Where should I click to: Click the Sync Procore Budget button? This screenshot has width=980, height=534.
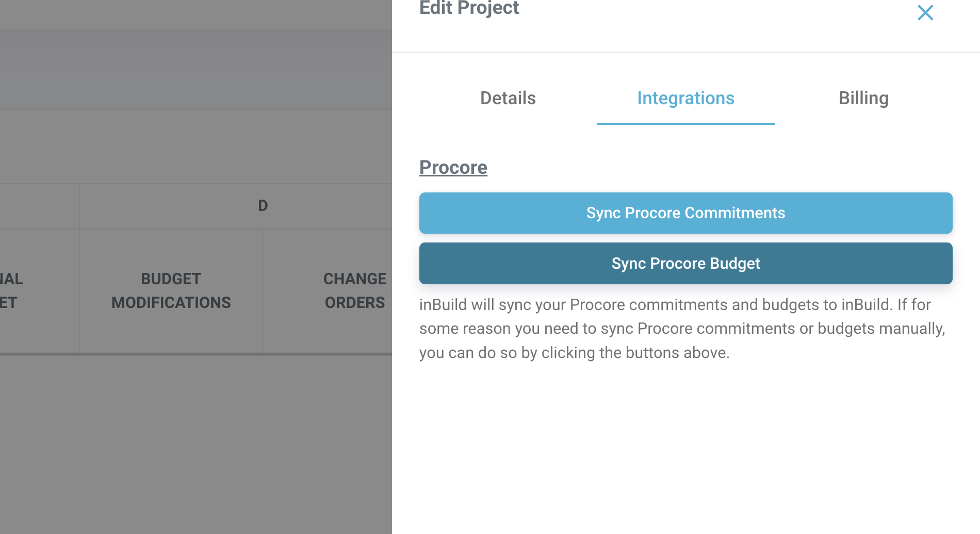[685, 263]
